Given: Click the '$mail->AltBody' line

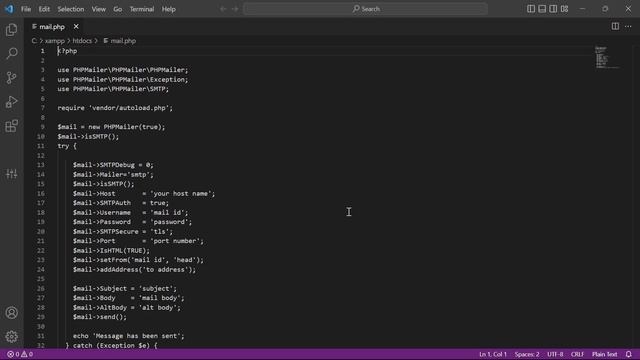Looking at the screenshot, I should pyautogui.click(x=127, y=307).
